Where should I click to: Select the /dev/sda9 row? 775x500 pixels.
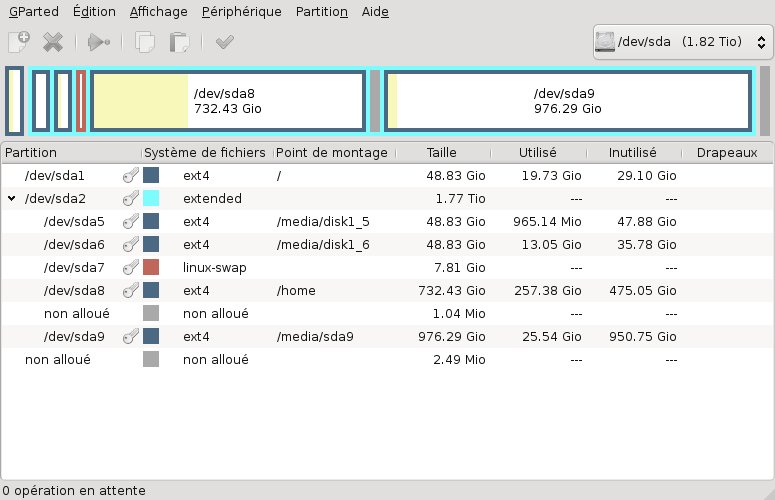point(387,336)
